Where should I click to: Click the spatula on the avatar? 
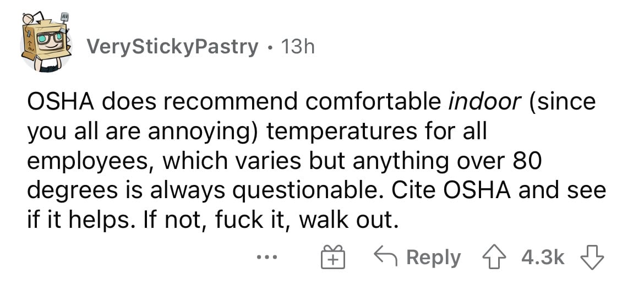pyautogui.click(x=64, y=20)
